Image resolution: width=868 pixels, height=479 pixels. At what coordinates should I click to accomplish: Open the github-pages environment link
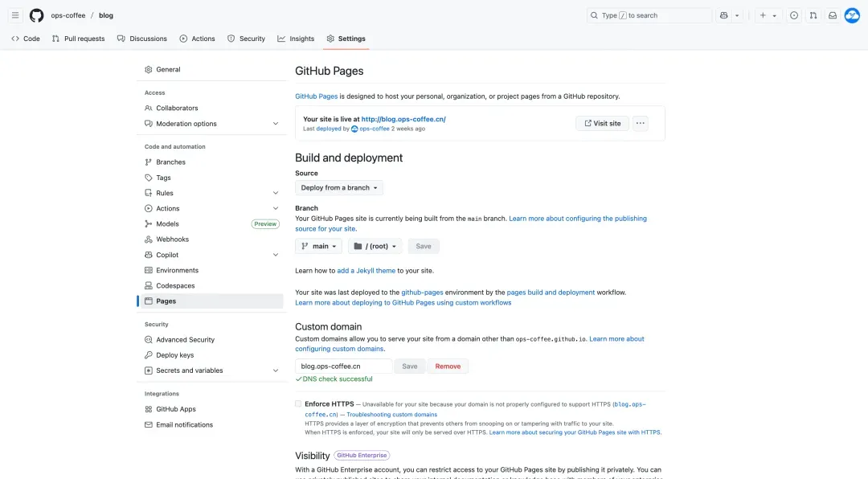[422, 293]
